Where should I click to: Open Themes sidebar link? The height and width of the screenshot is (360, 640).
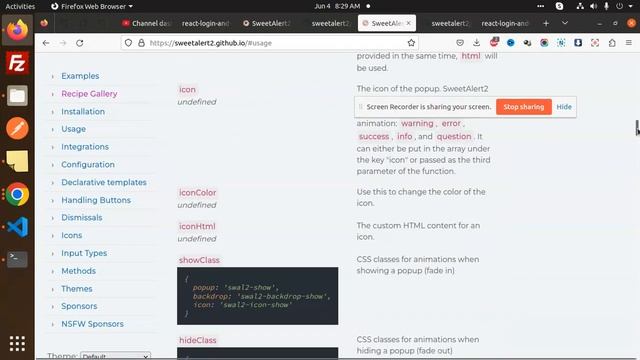click(x=77, y=289)
